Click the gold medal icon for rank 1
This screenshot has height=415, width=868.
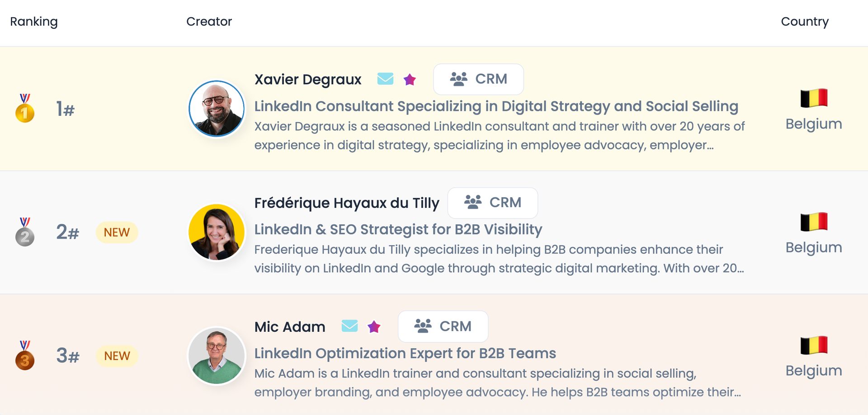pyautogui.click(x=25, y=109)
